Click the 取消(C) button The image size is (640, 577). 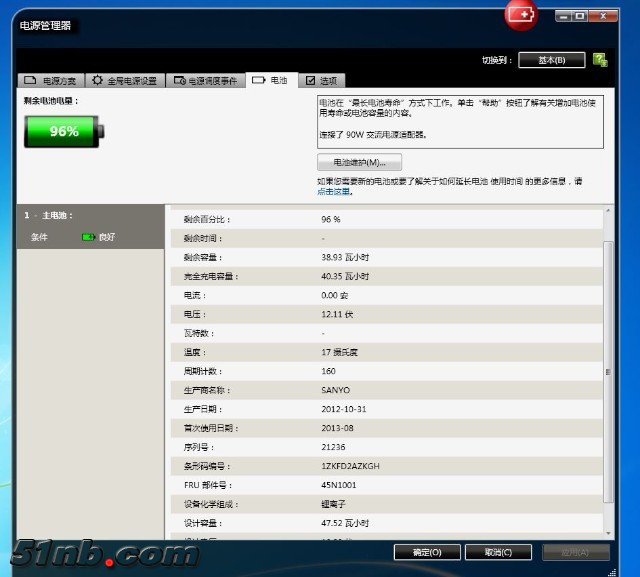point(498,552)
